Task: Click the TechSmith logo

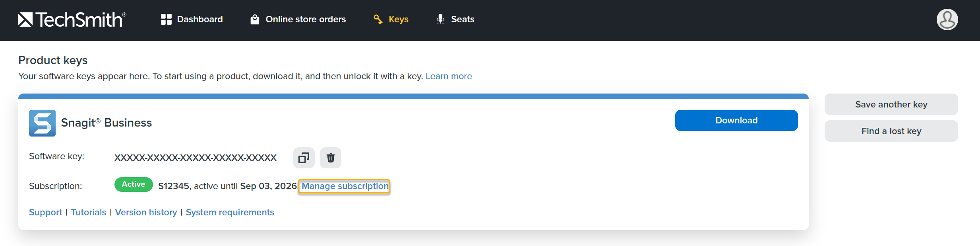Action: 72,20
